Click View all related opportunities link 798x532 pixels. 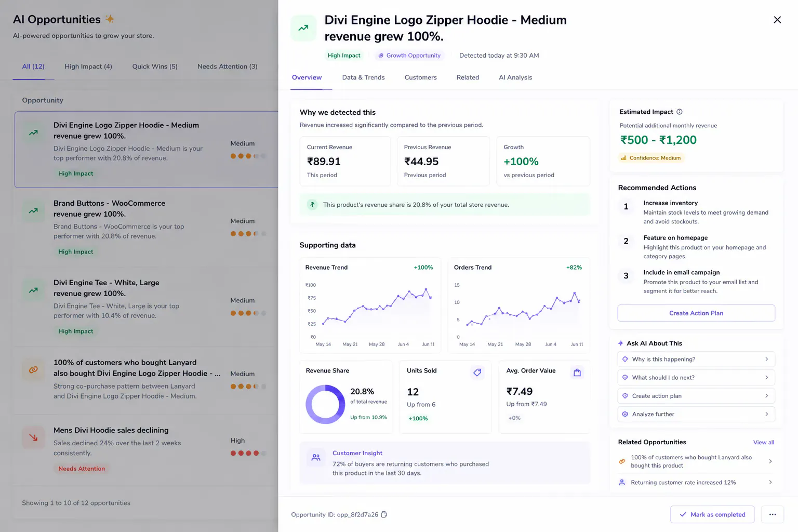[764, 443]
